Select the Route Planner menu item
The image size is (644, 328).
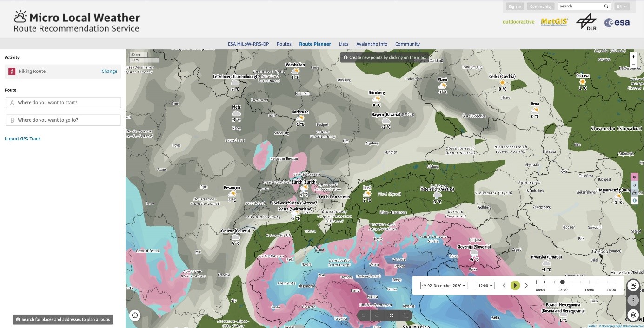(315, 44)
